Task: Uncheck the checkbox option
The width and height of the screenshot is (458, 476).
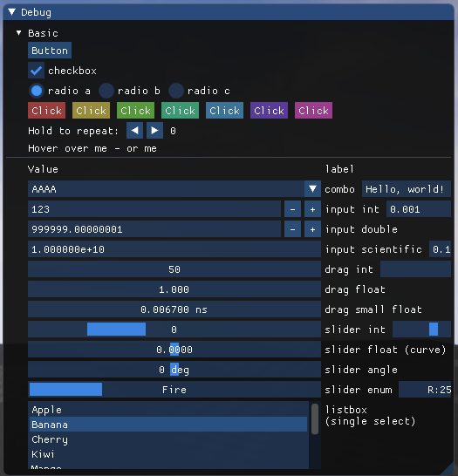Action: pos(36,71)
